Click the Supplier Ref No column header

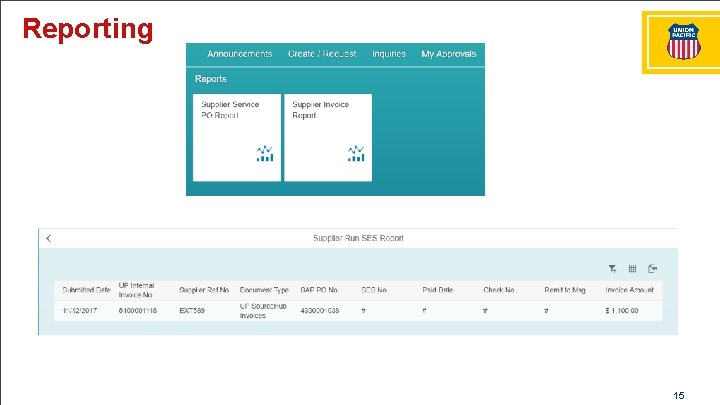tap(204, 290)
